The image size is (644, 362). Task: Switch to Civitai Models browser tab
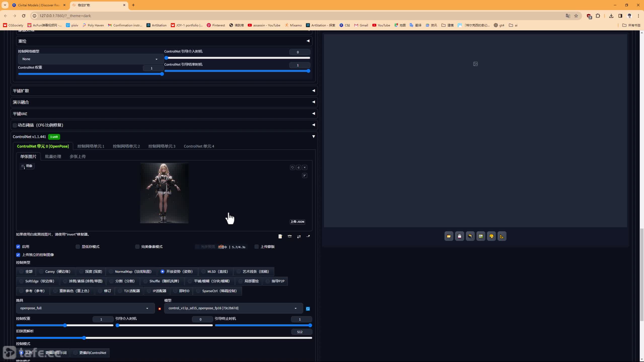point(39,5)
